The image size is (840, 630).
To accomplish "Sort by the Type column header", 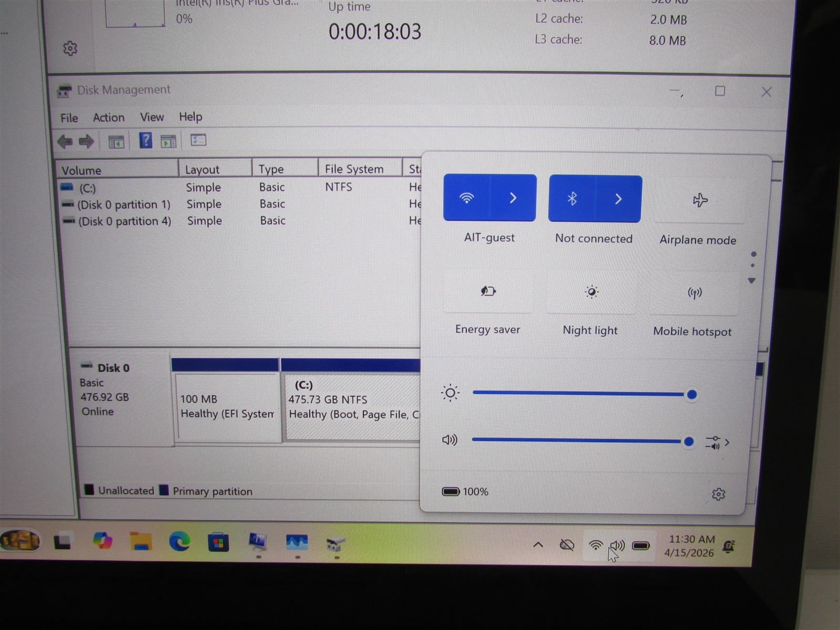I will pyautogui.click(x=285, y=169).
